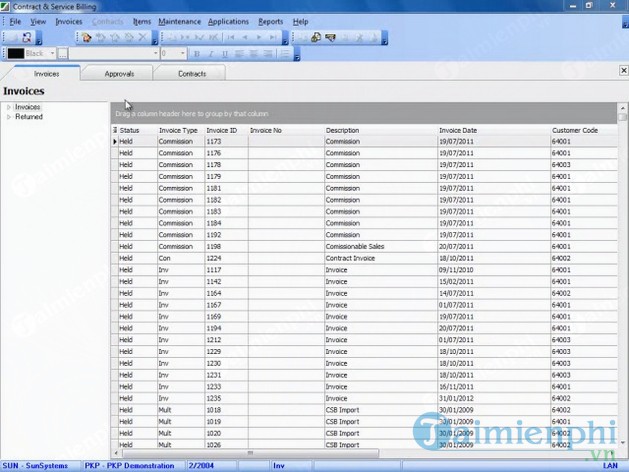Center align text
Image resolution: width=629 pixels, height=472 pixels.
253,54
